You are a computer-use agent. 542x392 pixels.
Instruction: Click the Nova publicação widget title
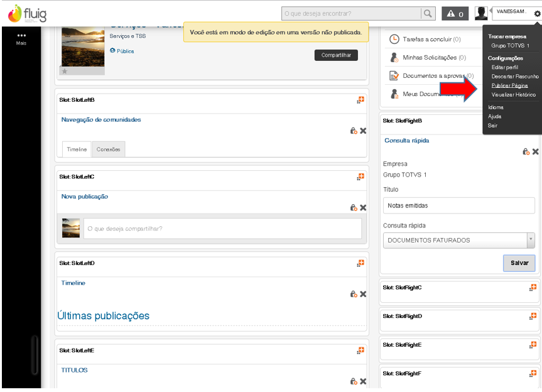(x=85, y=197)
